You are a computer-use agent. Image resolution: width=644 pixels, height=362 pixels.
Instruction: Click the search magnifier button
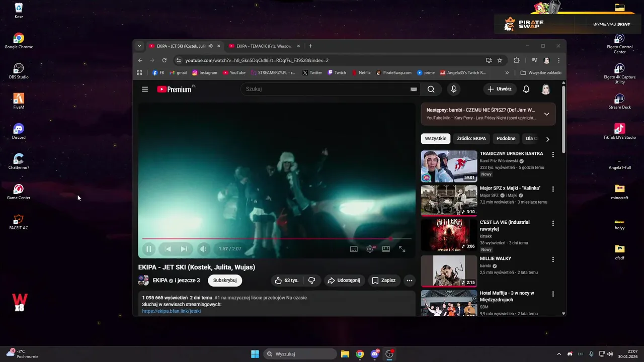pyautogui.click(x=431, y=89)
